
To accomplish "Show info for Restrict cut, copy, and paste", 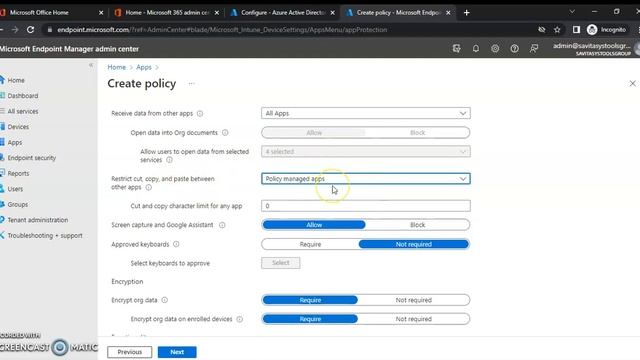I will pos(149,187).
